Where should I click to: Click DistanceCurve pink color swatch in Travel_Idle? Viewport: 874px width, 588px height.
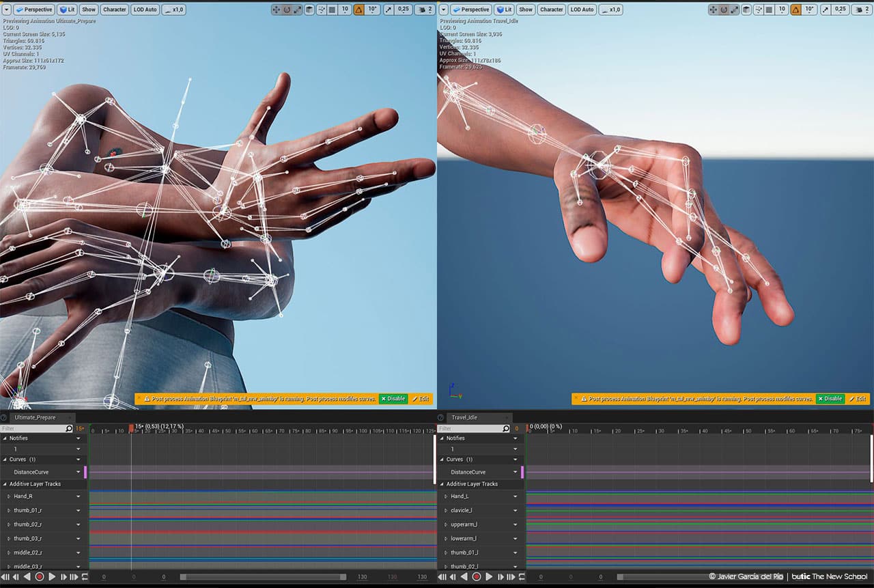click(522, 472)
